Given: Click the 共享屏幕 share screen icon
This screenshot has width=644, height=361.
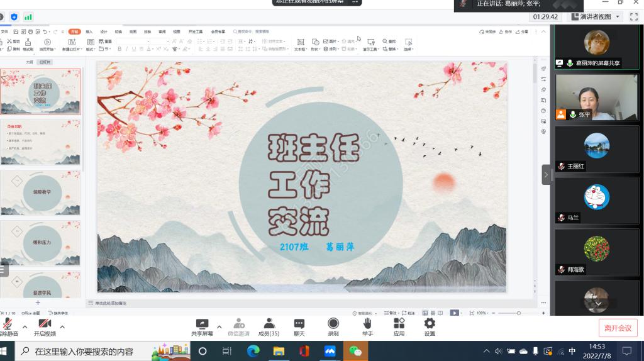Looking at the screenshot, I should click(202, 324).
